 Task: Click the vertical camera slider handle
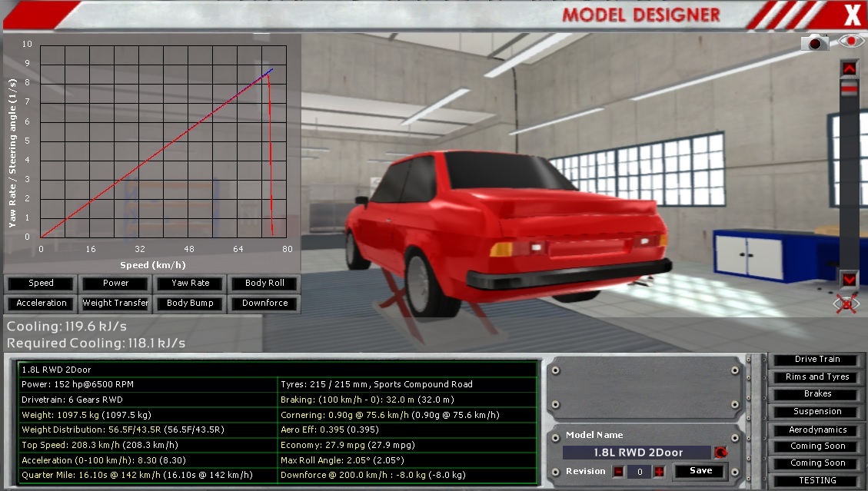coord(849,90)
